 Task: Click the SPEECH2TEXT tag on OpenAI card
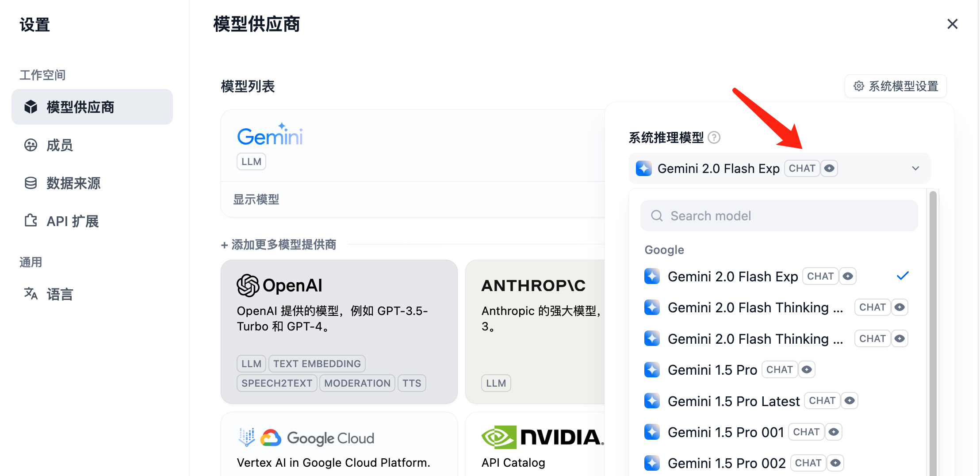pyautogui.click(x=277, y=383)
